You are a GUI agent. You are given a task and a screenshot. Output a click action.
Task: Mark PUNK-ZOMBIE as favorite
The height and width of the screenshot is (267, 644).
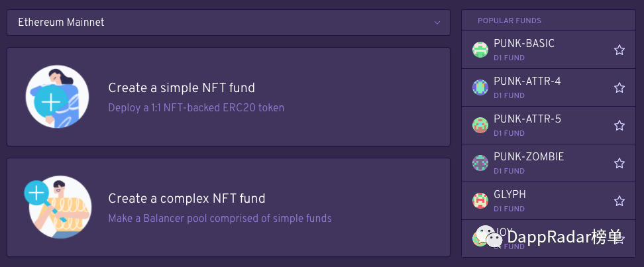pyautogui.click(x=619, y=163)
